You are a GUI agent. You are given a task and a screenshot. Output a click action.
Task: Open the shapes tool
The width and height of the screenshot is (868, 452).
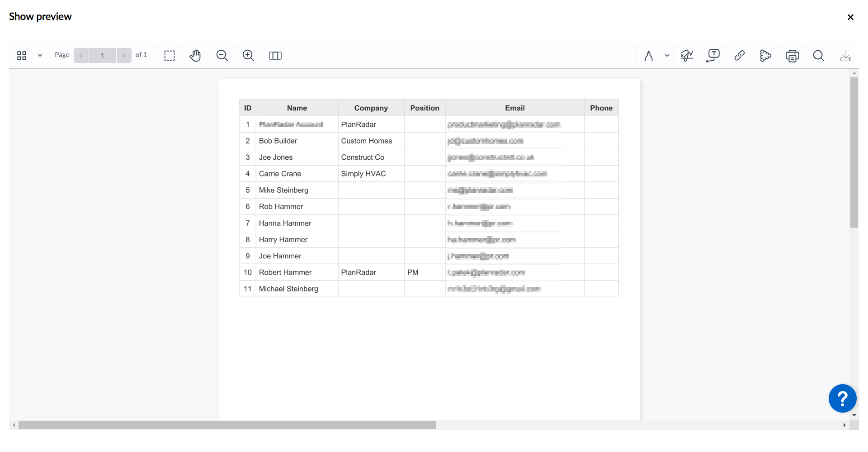tap(765, 56)
